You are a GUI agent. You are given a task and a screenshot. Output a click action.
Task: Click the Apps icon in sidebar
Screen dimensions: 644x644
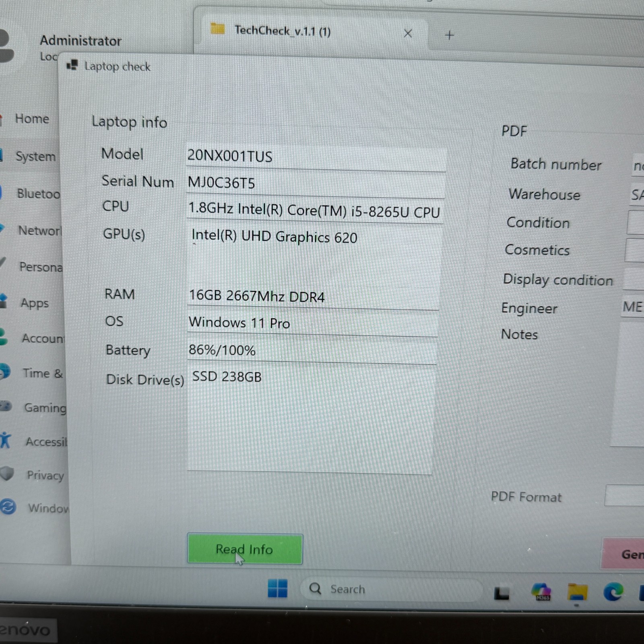pyautogui.click(x=3, y=301)
